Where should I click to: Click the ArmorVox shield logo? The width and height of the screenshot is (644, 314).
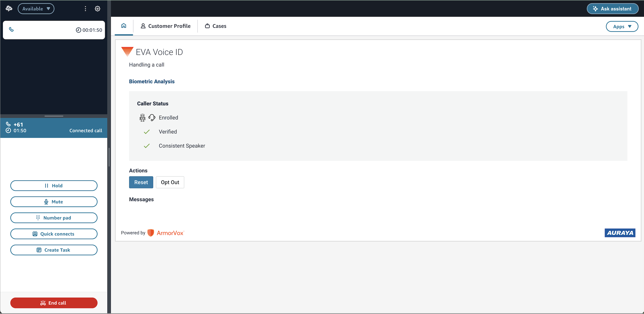(151, 233)
